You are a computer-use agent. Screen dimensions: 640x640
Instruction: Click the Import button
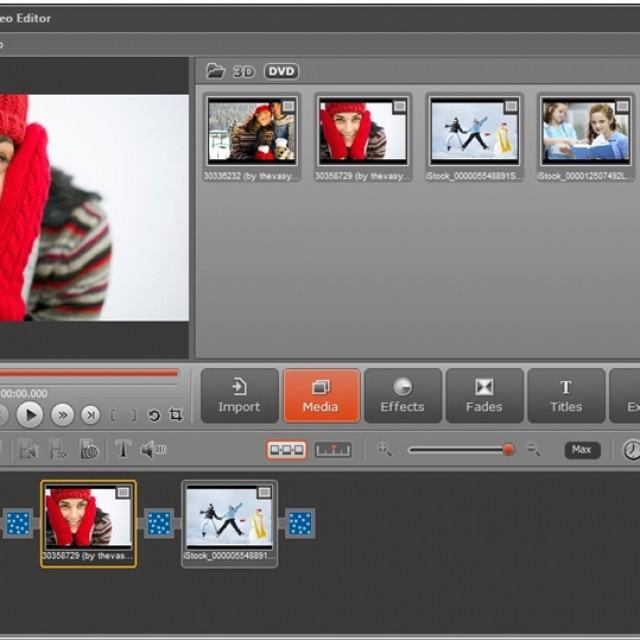click(239, 396)
